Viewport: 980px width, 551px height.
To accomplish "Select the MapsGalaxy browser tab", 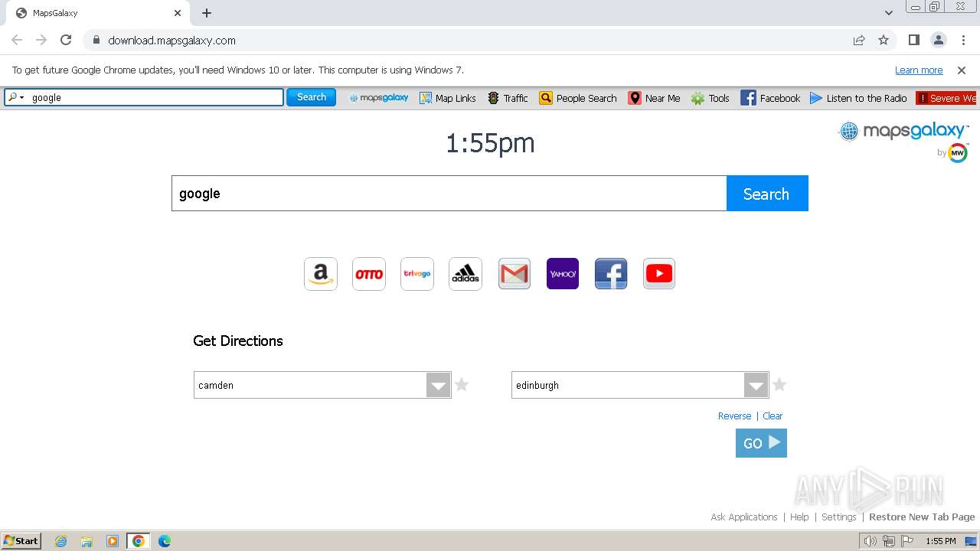I will pyautogui.click(x=96, y=13).
